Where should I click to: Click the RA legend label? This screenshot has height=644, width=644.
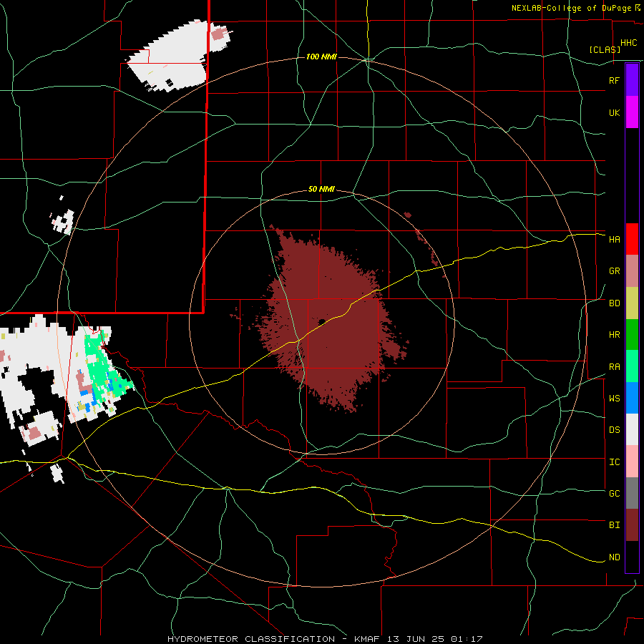coord(614,367)
